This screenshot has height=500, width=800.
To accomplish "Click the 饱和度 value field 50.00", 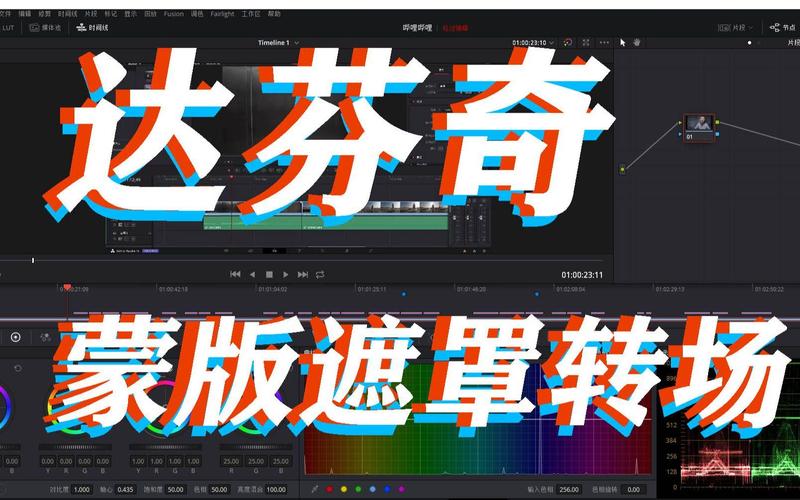I will [x=176, y=489].
